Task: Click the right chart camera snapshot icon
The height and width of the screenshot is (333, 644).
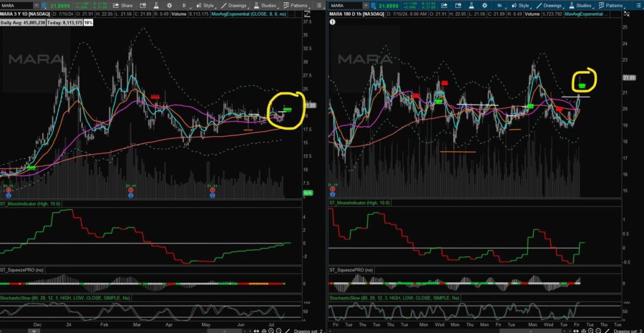Action: coord(458,5)
